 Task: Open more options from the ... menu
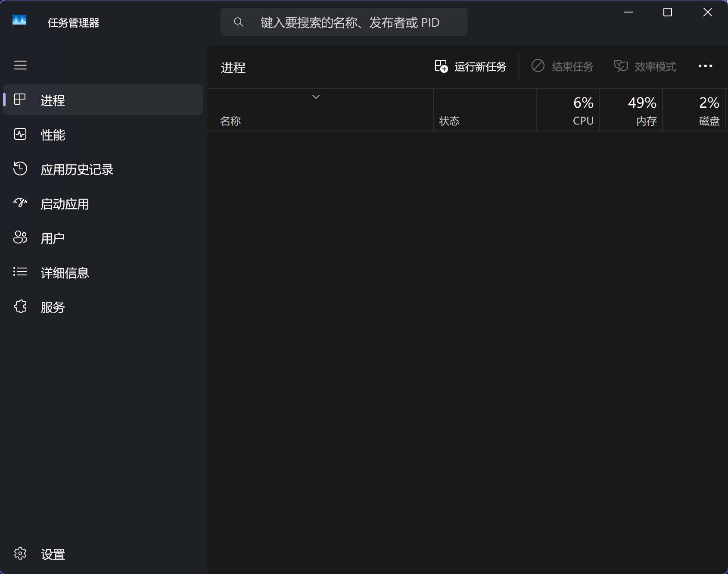(x=705, y=66)
